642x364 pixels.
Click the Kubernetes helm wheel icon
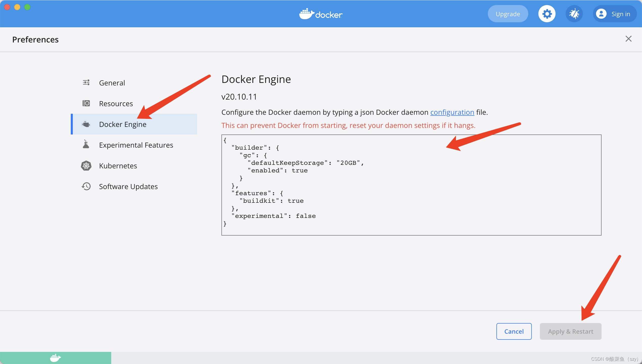86,166
